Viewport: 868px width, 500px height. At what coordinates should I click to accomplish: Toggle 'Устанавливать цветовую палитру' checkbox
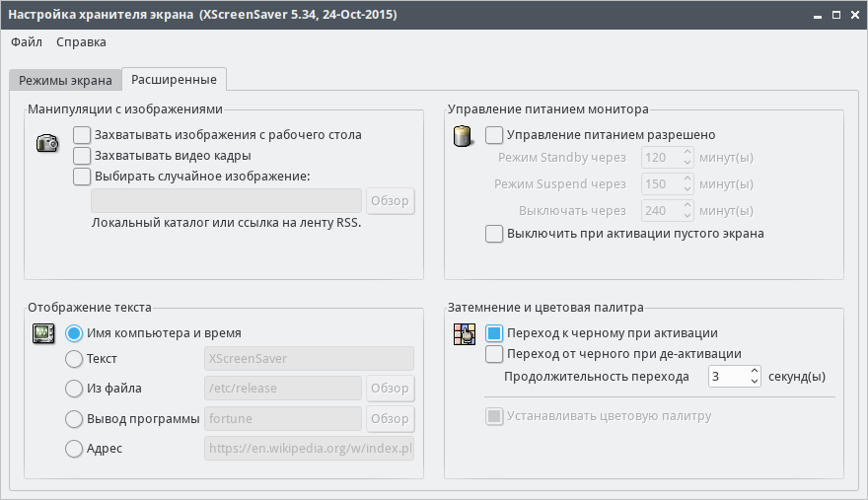(494, 416)
